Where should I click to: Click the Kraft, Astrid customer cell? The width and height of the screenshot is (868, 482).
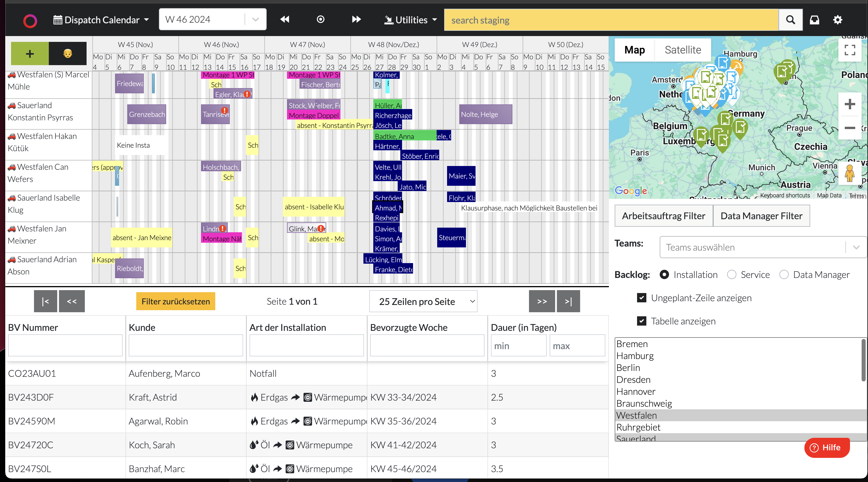click(186, 397)
